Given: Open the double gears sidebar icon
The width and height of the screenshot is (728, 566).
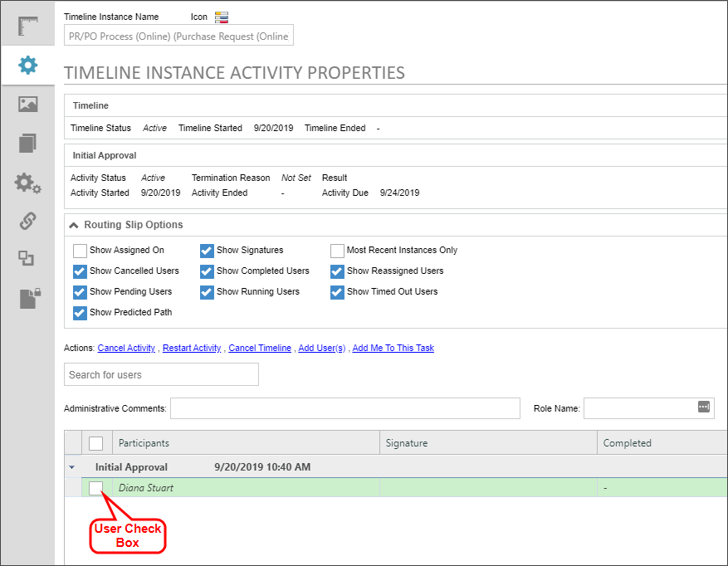Looking at the screenshot, I should pos(27,183).
